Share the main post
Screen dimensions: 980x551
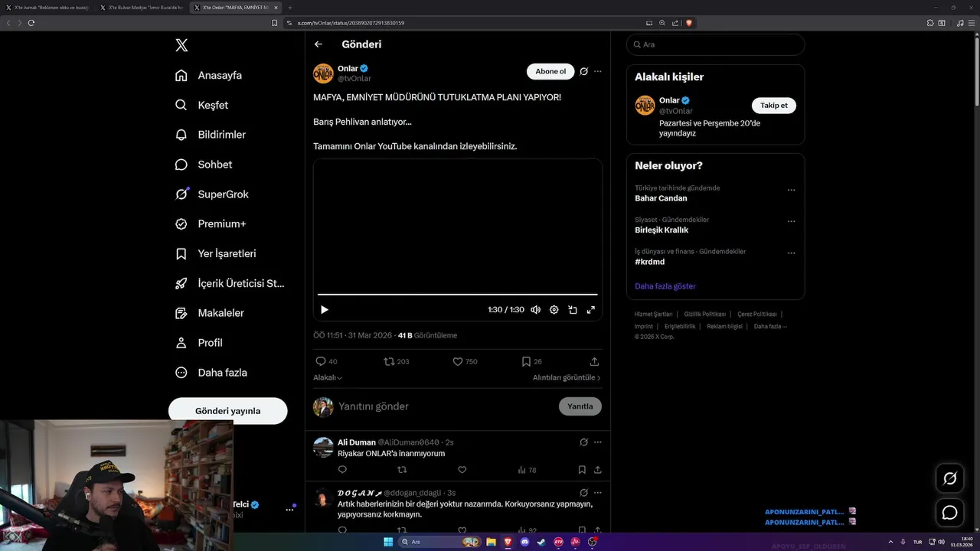(x=594, y=361)
